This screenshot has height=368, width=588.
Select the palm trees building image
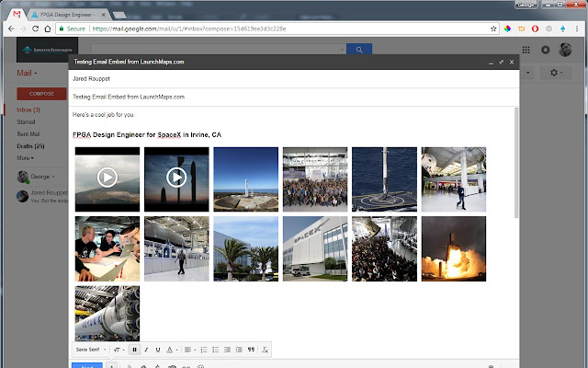point(246,248)
